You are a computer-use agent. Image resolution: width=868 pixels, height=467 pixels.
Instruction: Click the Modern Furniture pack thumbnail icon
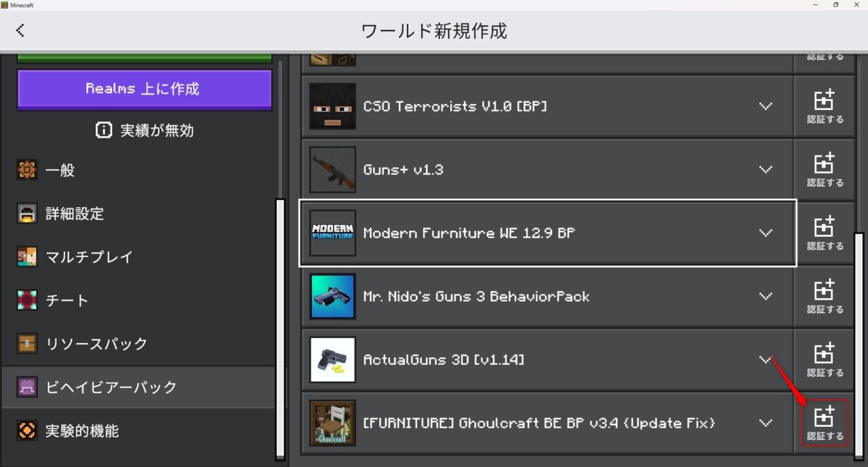(x=332, y=233)
